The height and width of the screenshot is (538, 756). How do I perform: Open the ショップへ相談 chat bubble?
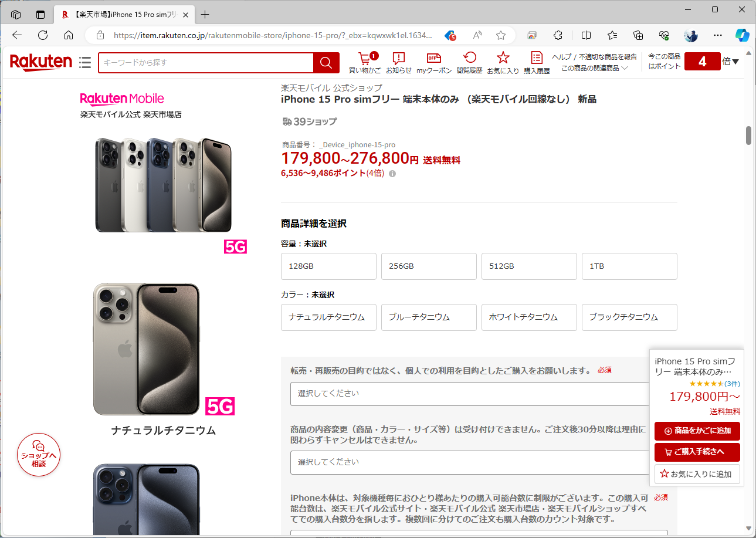39,455
